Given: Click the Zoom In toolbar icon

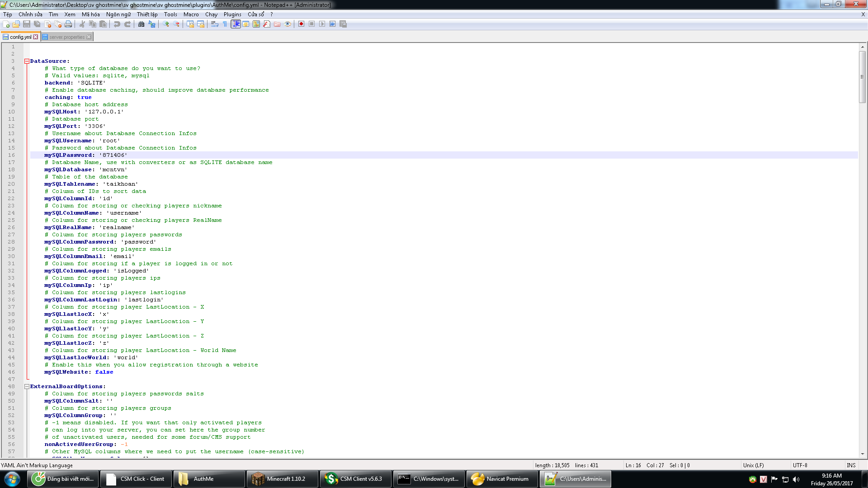Looking at the screenshot, I should coord(166,24).
